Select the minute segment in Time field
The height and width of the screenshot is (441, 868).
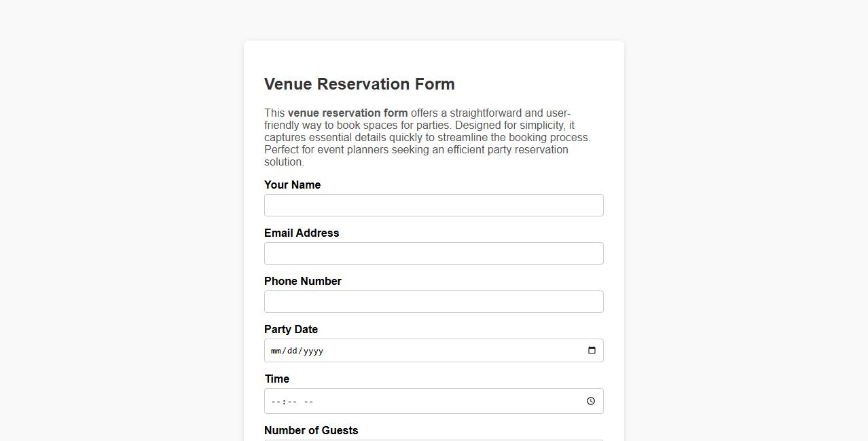pos(293,401)
